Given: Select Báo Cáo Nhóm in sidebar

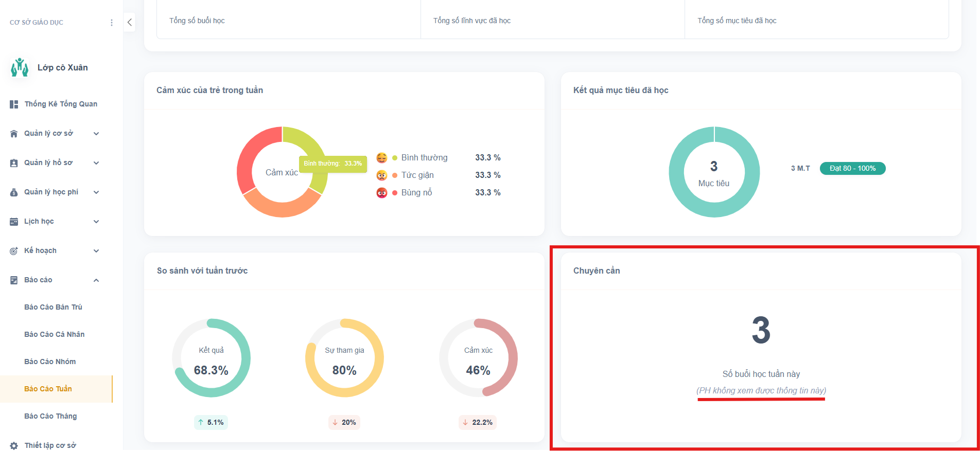Looking at the screenshot, I should pyautogui.click(x=50, y=362).
